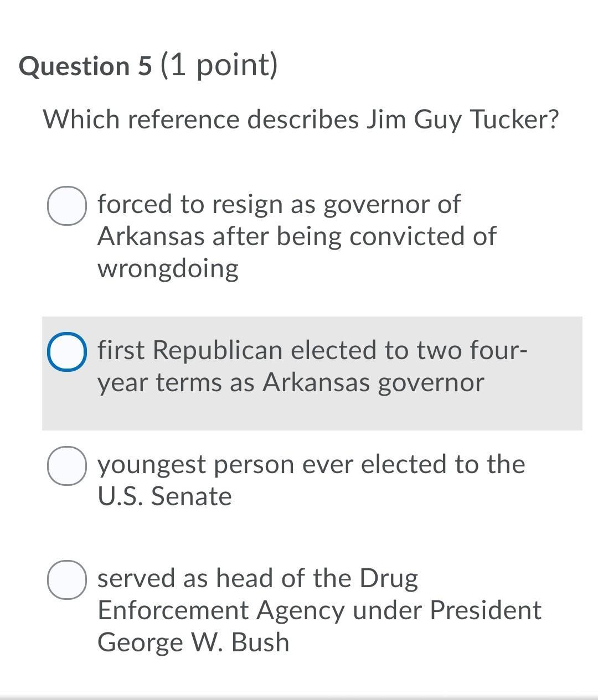
Task: Click the 'first Republican elected to two four-year terms' answer text
Action: (x=312, y=366)
